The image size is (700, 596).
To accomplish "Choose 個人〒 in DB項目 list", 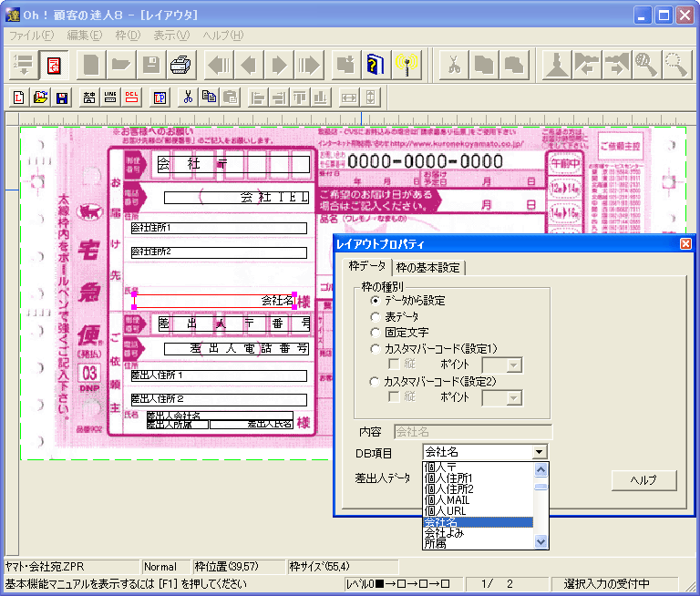I will point(479,467).
